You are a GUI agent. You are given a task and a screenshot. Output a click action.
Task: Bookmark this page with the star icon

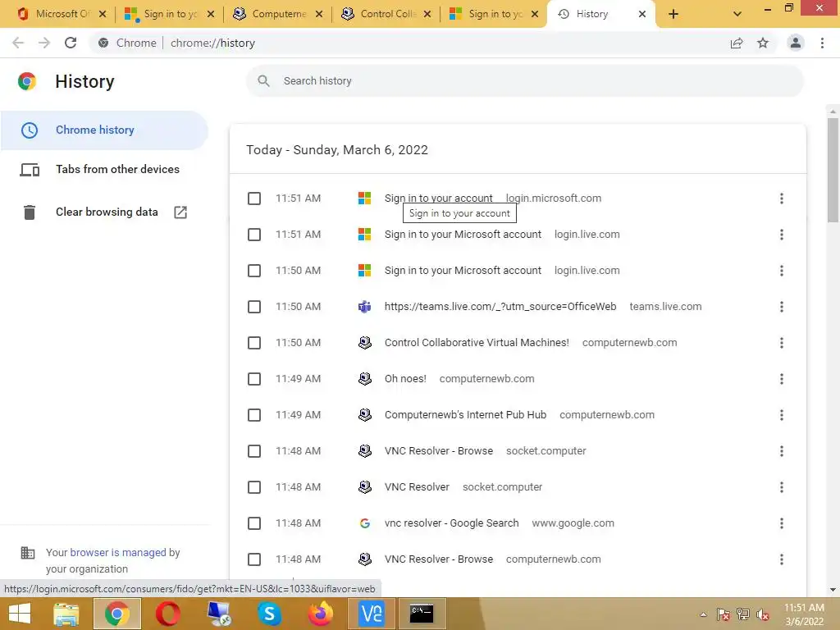[763, 43]
